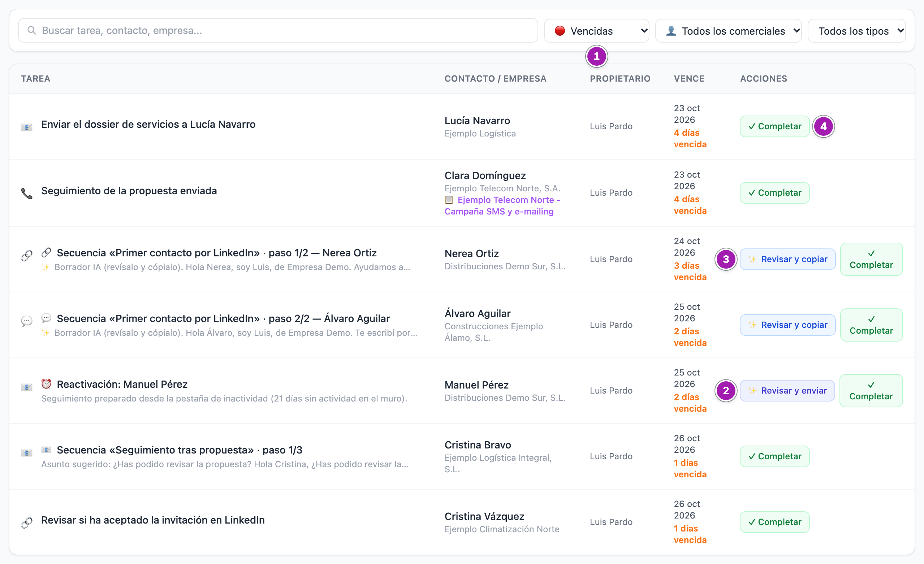Screen dimensions: 924x564
Task: Click the alarm clock icon next to Reactivación
Action: click(x=46, y=384)
